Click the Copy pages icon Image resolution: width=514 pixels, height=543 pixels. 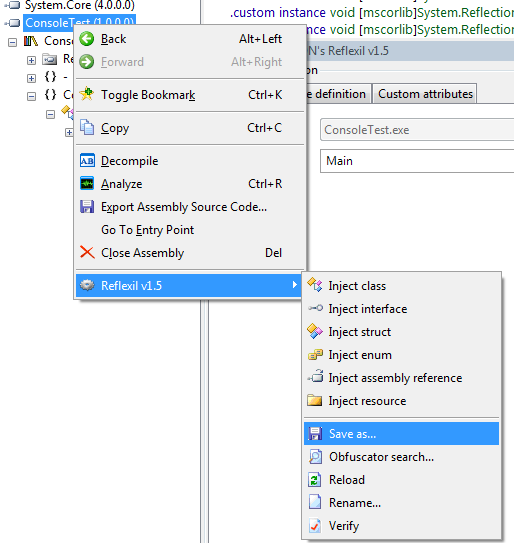[x=87, y=127]
